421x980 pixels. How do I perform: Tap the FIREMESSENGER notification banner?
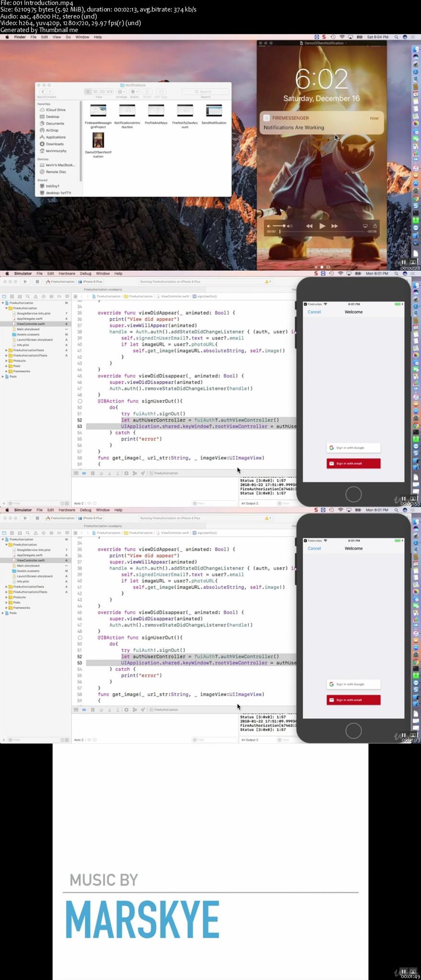(321, 123)
